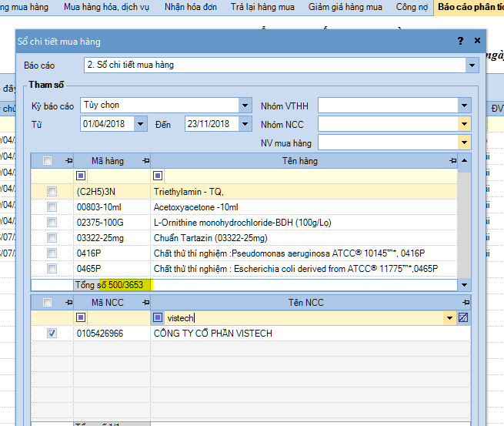
Task: Click filter operator icon under Tên hàng
Action: (158, 176)
